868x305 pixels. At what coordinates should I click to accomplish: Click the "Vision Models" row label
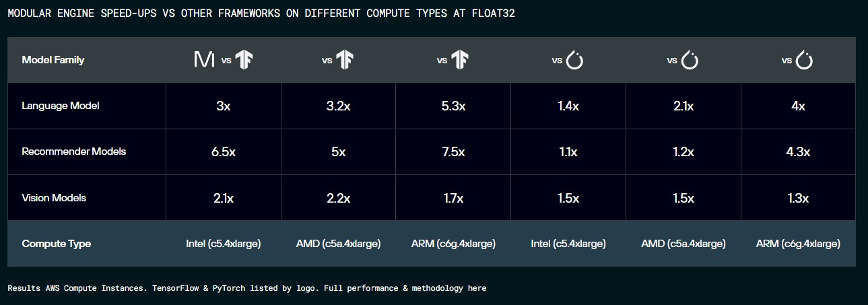(x=54, y=198)
